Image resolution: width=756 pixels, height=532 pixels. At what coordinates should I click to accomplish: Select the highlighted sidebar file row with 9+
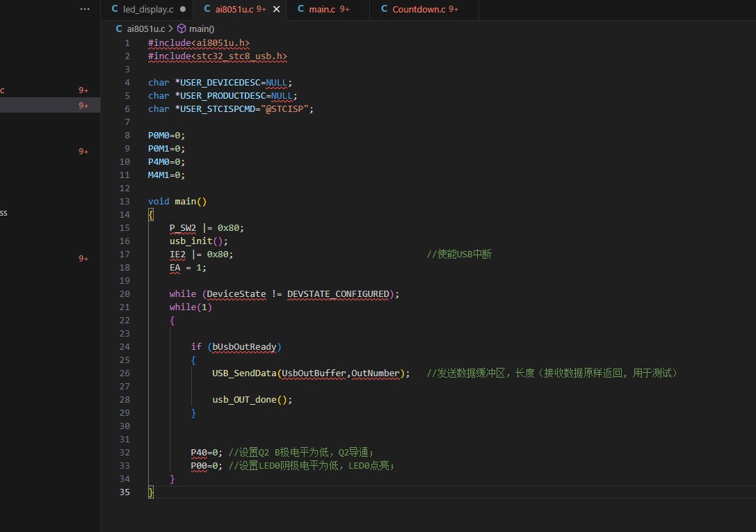pyautogui.click(x=50, y=105)
